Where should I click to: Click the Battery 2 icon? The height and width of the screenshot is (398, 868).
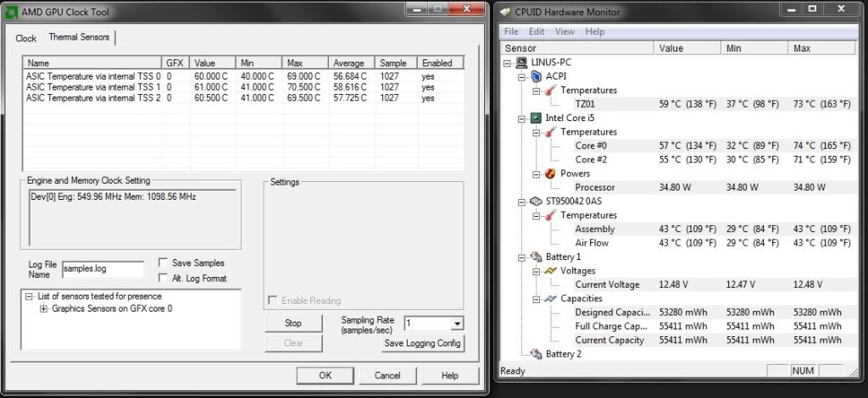536,354
